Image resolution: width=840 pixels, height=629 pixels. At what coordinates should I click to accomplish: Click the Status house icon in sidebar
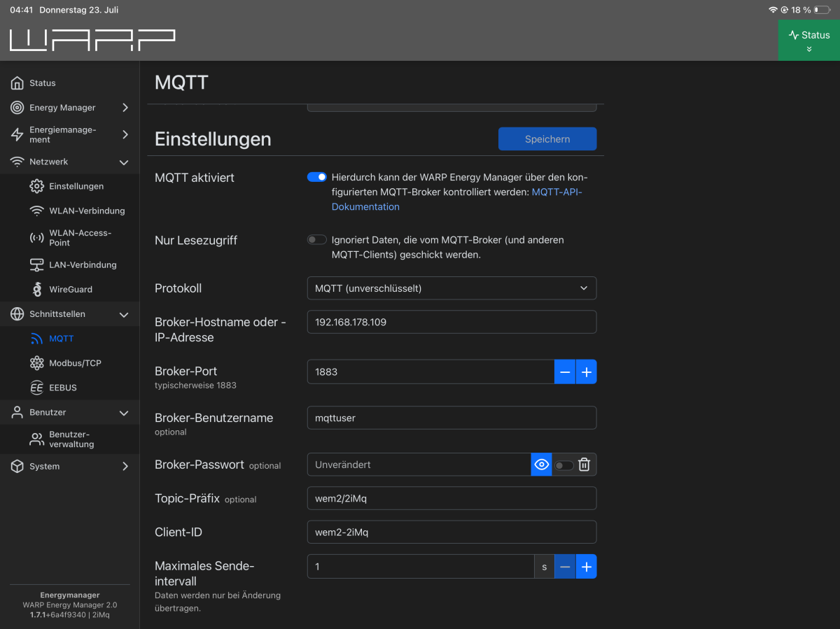tap(17, 83)
